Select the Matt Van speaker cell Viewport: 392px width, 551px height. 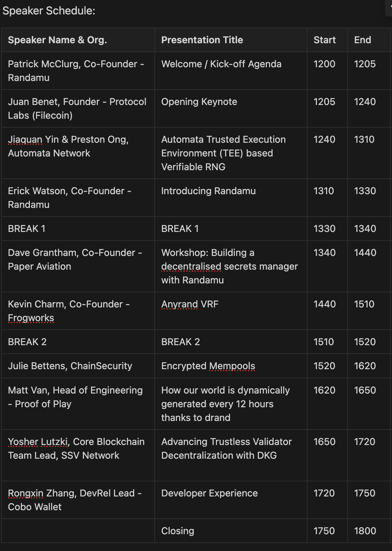(78, 404)
